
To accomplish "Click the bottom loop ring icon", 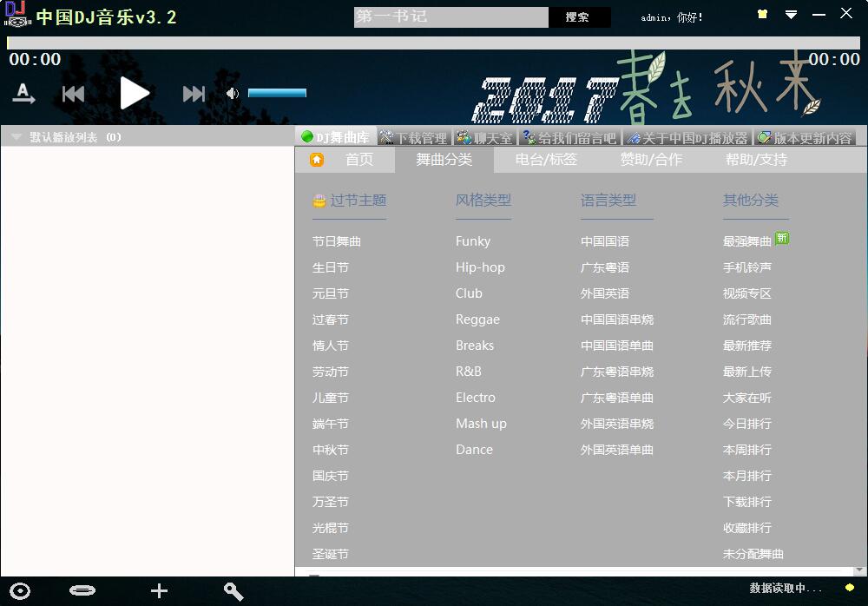I will click(x=82, y=590).
